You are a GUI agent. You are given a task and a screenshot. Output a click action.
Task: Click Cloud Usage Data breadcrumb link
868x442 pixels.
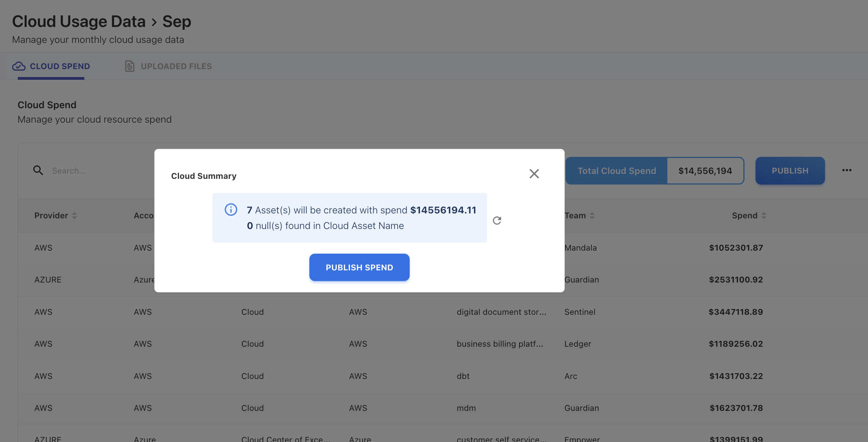click(x=79, y=22)
